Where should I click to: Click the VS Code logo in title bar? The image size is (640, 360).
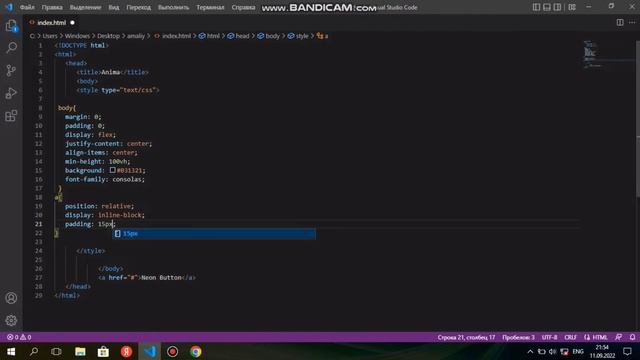(9, 7)
